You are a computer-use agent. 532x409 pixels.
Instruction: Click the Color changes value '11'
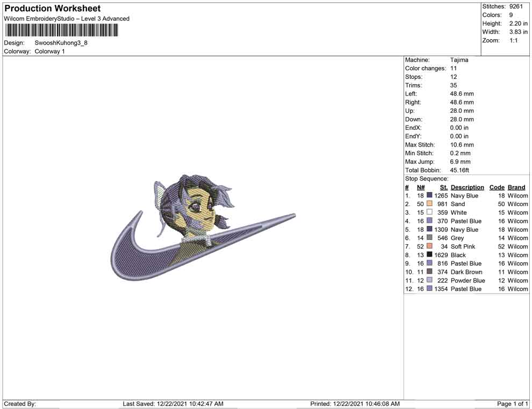pos(454,69)
